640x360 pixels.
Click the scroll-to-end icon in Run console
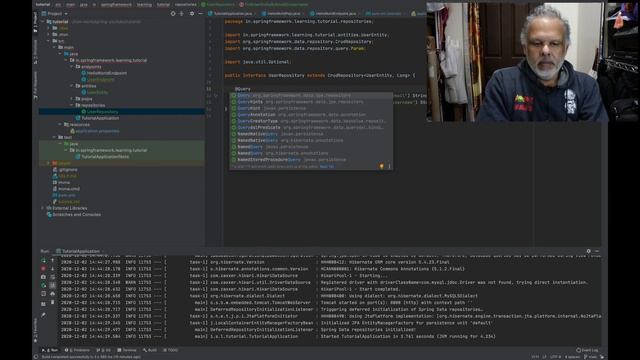click(52, 285)
